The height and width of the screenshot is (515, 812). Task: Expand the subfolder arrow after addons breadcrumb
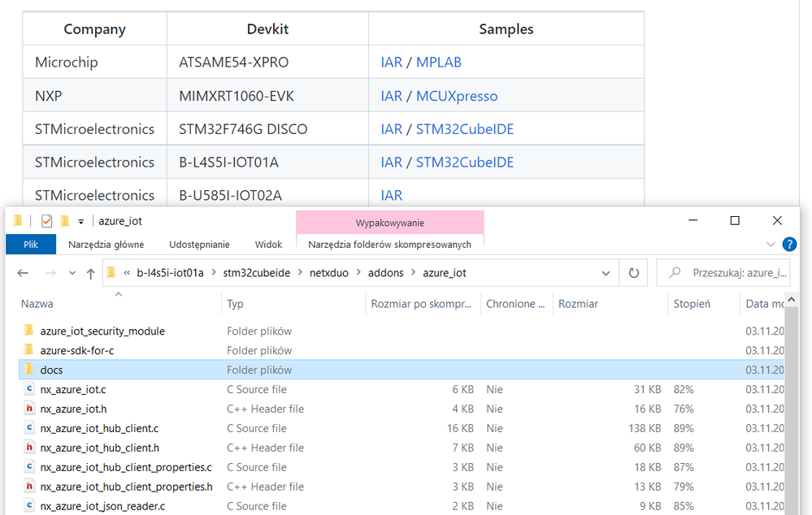coord(413,273)
